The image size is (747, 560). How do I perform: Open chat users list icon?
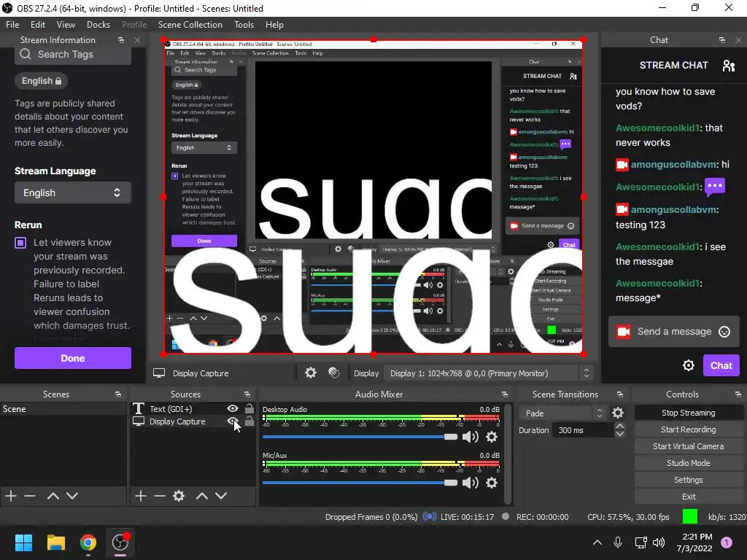coord(729,65)
